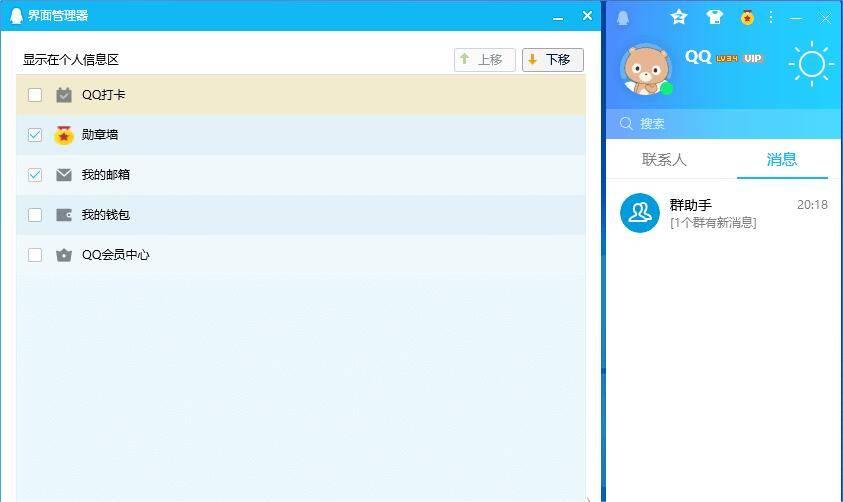The image size is (843, 502).
Task: Open the skin T-shirt icon in QQ header
Action: (715, 17)
